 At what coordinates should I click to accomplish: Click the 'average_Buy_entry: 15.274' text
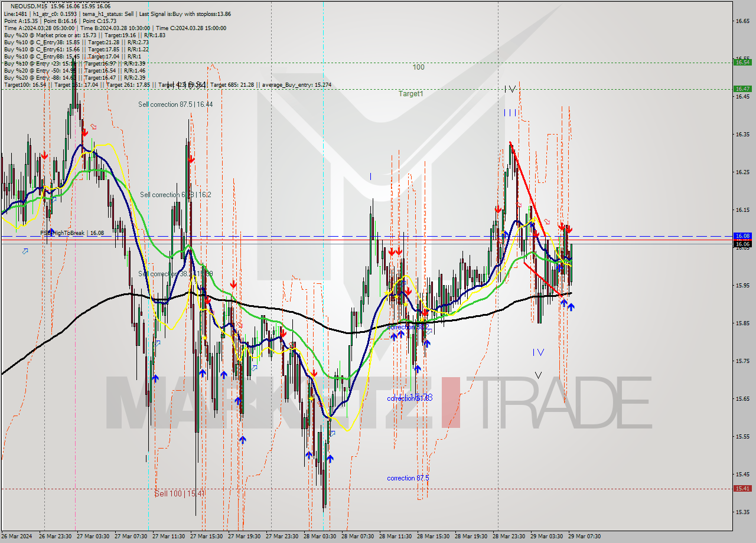pyautogui.click(x=296, y=84)
